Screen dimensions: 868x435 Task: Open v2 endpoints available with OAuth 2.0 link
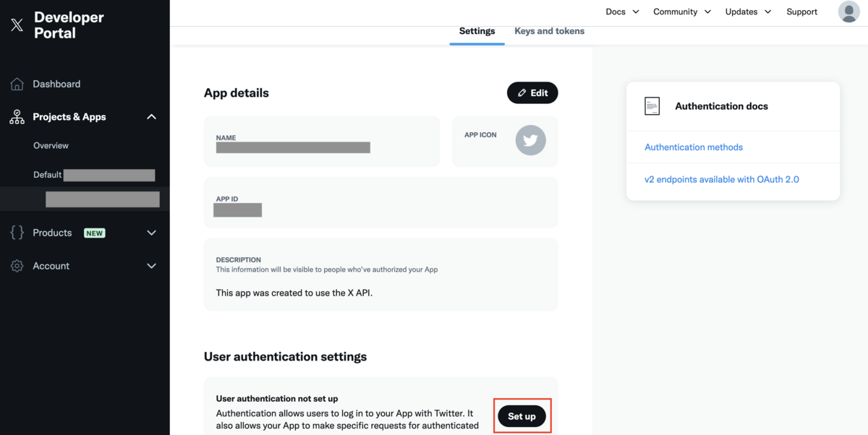tap(722, 179)
